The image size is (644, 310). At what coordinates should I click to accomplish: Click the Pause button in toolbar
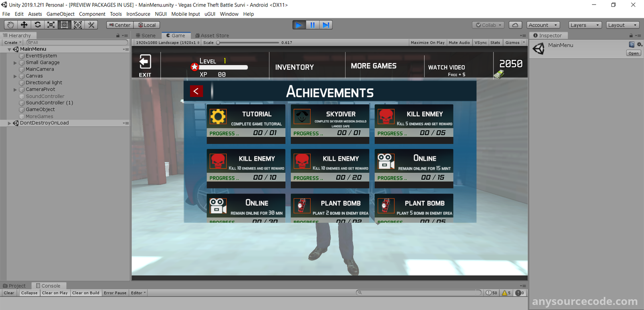click(312, 25)
